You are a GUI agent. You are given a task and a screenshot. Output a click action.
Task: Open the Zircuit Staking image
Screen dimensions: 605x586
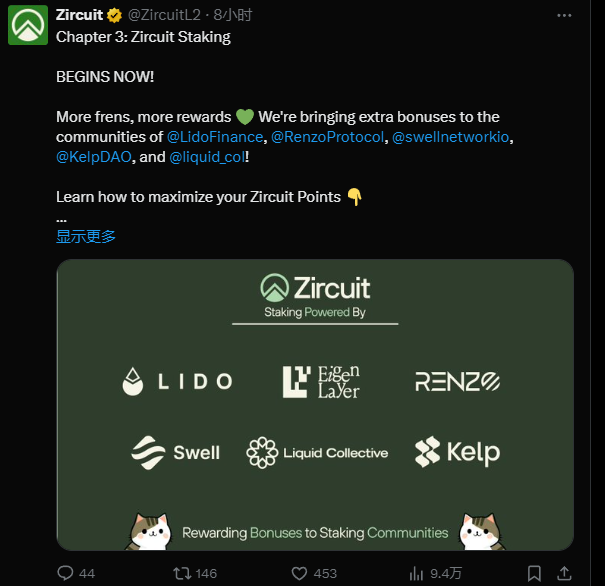(315, 405)
